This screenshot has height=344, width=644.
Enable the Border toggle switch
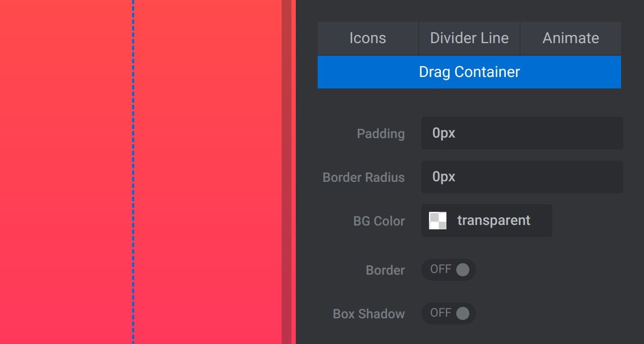point(448,270)
